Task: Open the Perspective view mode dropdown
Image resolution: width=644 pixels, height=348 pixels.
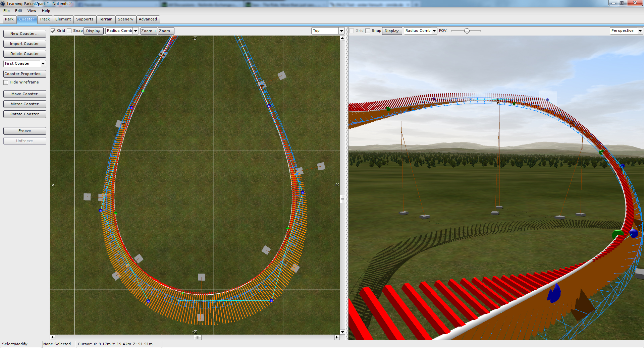Action: [x=640, y=31]
